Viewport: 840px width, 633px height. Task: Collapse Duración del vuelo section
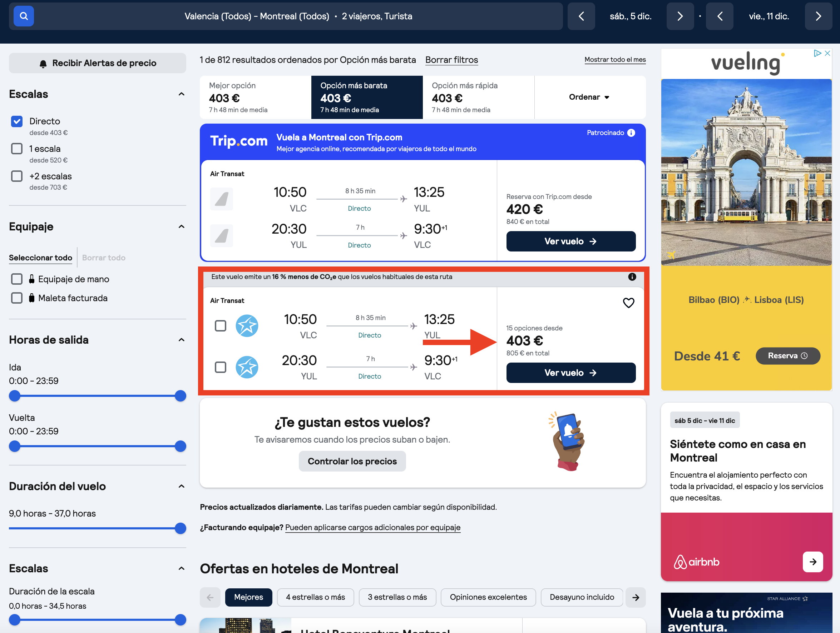tap(182, 486)
